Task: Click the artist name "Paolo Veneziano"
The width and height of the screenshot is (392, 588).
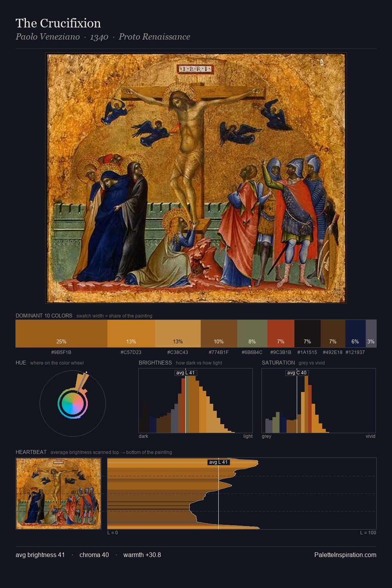Action: (48, 37)
